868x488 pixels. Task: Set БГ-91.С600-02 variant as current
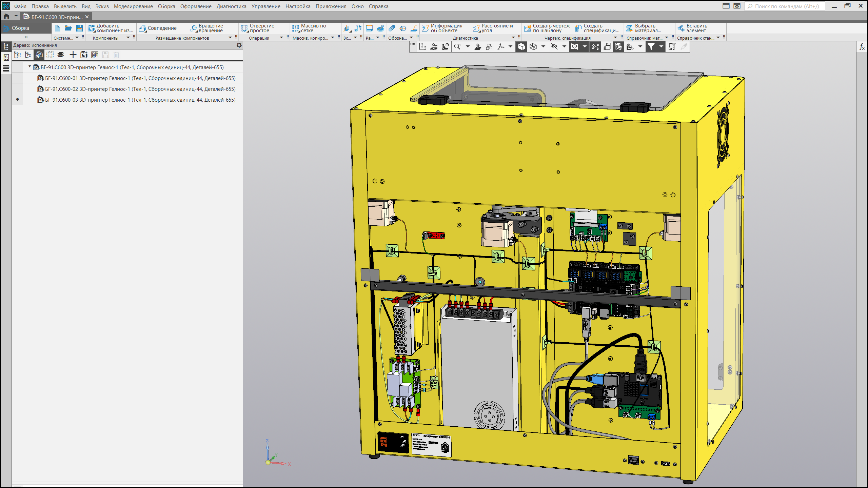[x=18, y=89]
